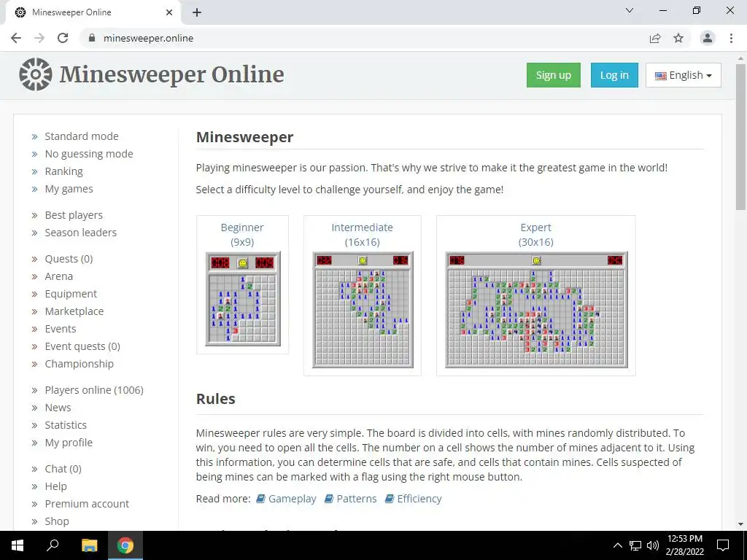The width and height of the screenshot is (747, 560).
Task: Open Windows taskbar search
Action: pyautogui.click(x=53, y=545)
